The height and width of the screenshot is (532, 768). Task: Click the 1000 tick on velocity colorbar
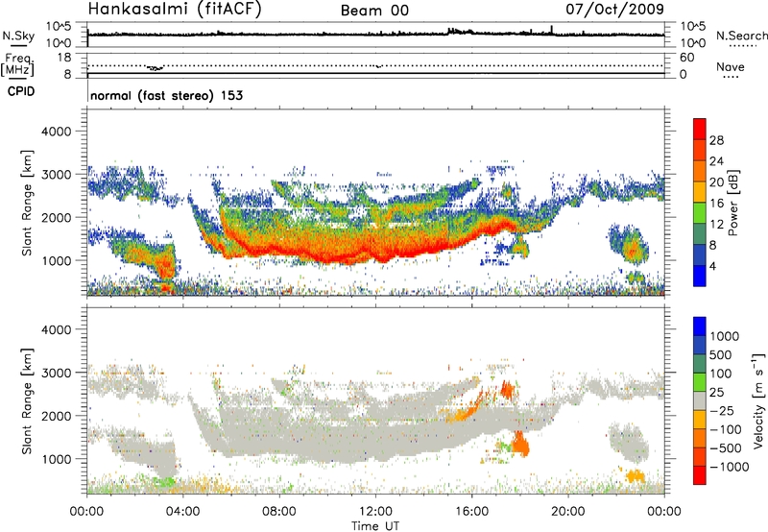point(725,336)
